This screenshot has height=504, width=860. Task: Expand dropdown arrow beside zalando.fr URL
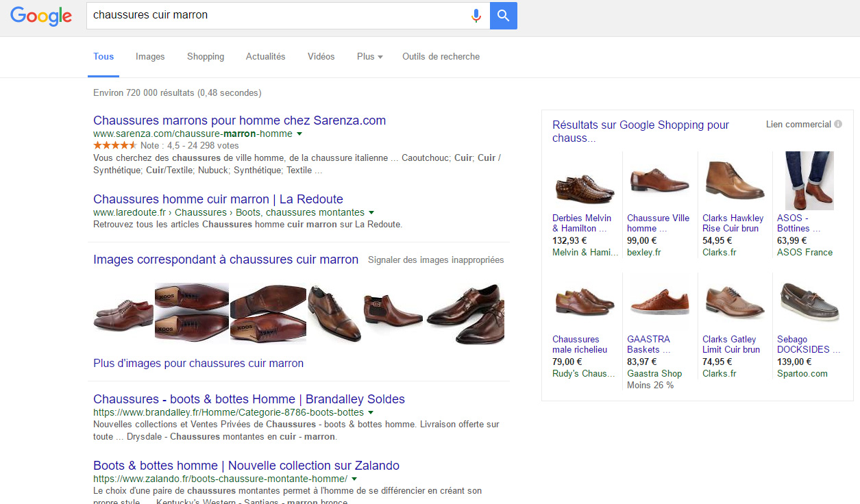pyautogui.click(x=354, y=479)
